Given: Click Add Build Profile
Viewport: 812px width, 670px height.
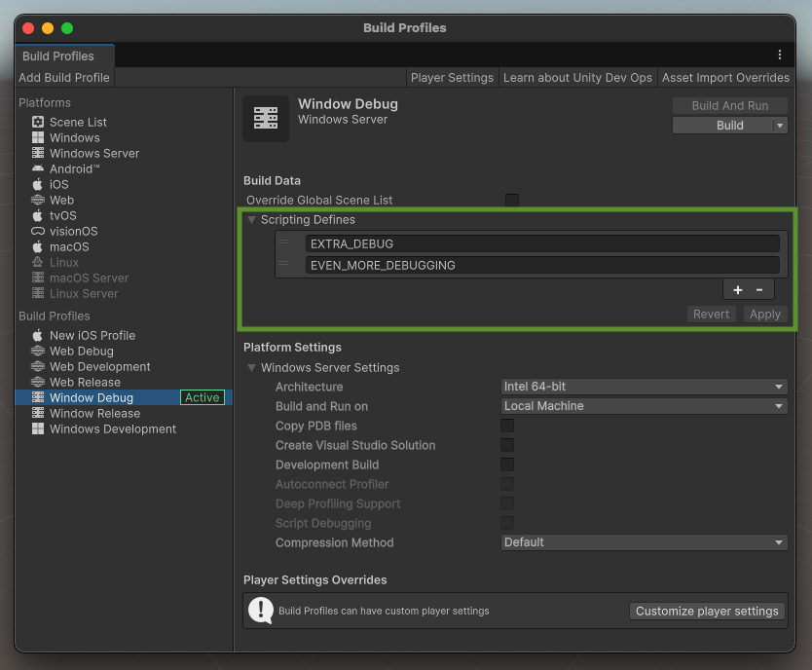Looking at the screenshot, I should [x=64, y=78].
